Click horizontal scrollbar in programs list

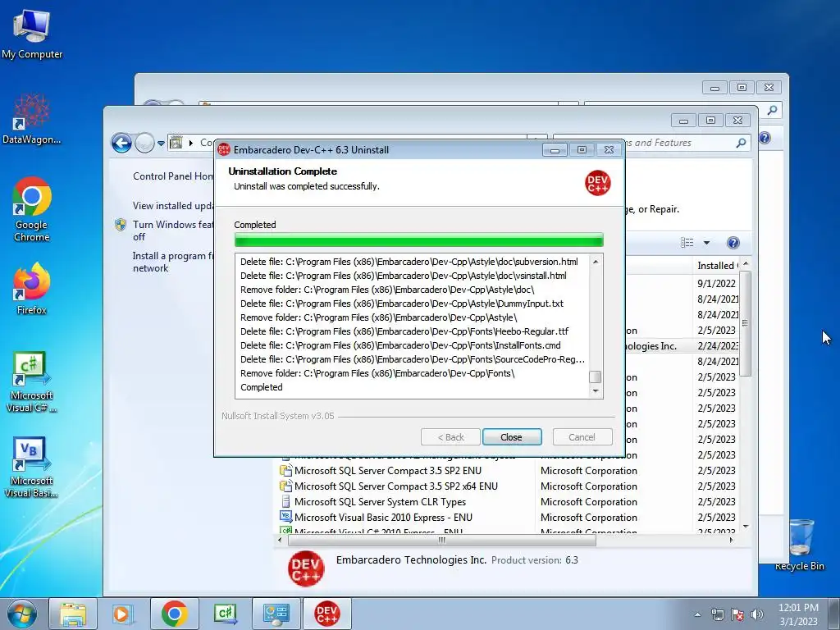(x=441, y=540)
